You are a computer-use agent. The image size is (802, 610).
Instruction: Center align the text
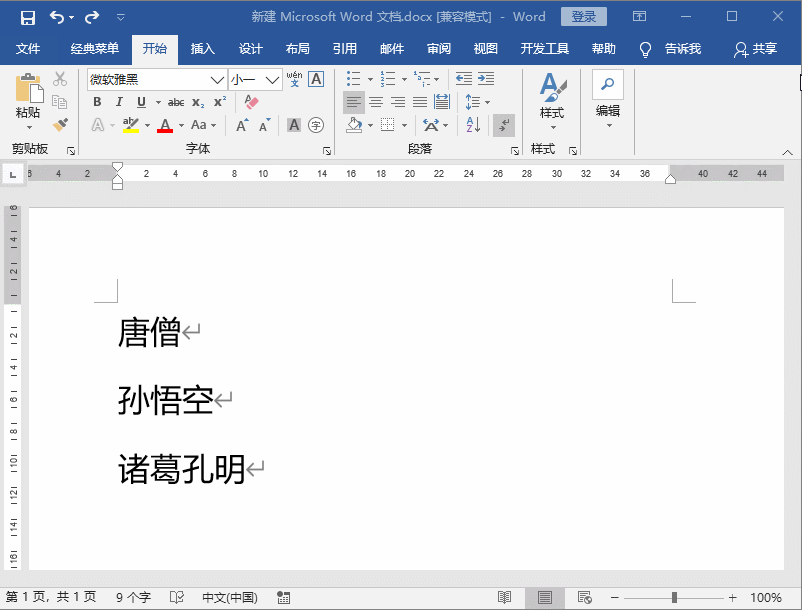[x=376, y=102]
